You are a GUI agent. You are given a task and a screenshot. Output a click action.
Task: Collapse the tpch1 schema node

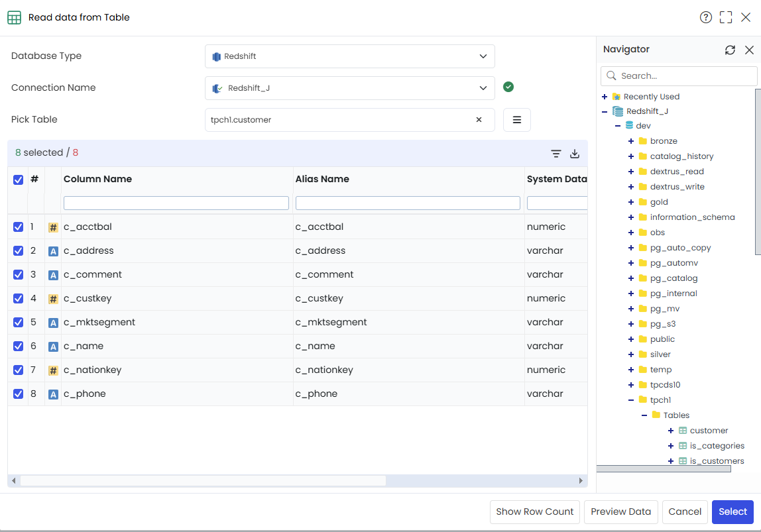coord(631,400)
